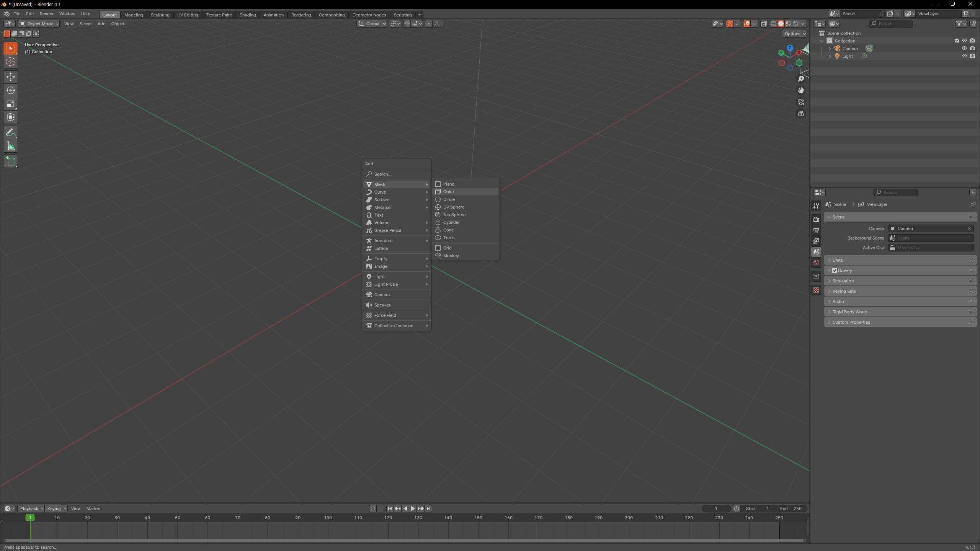Open the Geometry Nodes workspace tab
Screen dimensions: 980x551
(369, 15)
